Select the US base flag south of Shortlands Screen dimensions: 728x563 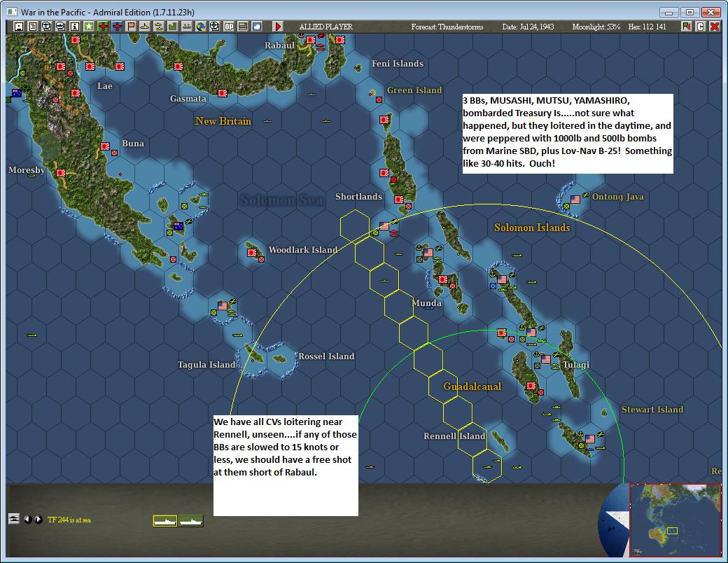coord(384,225)
